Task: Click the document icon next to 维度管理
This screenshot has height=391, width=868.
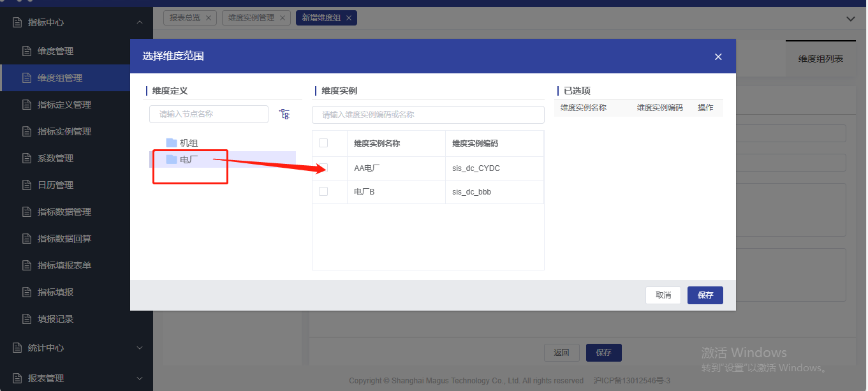Action: coord(26,51)
